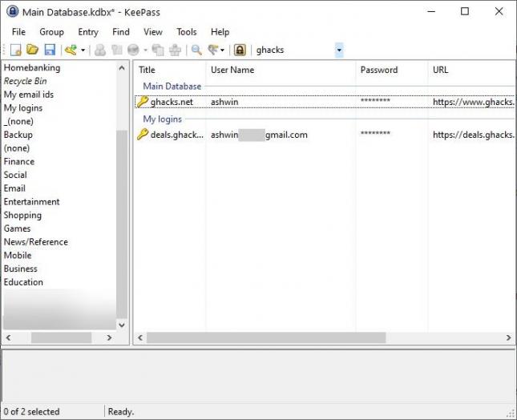The height and width of the screenshot is (420, 517).
Task: Open the Group menu
Action: pos(51,32)
